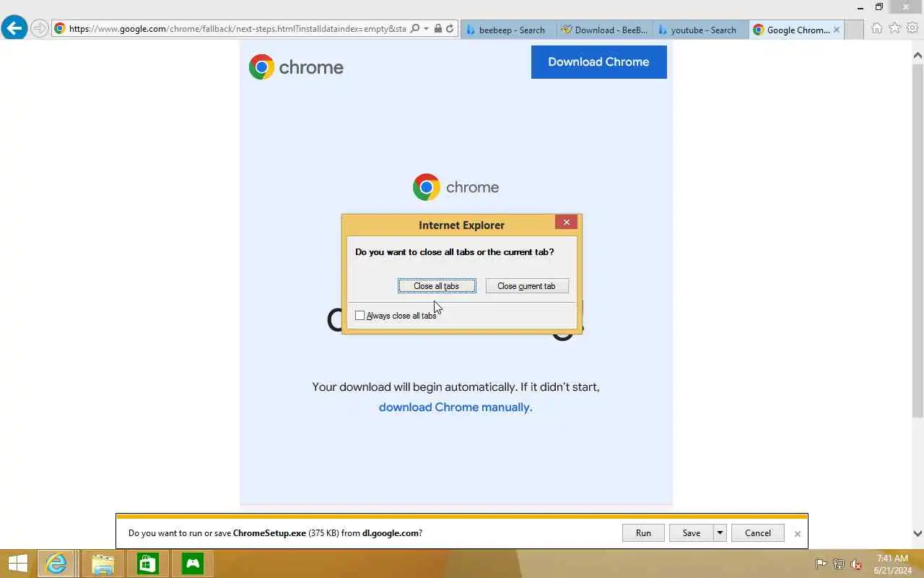The width and height of the screenshot is (924, 578).
Task: Click the scrollbar up arrow
Action: (918, 55)
